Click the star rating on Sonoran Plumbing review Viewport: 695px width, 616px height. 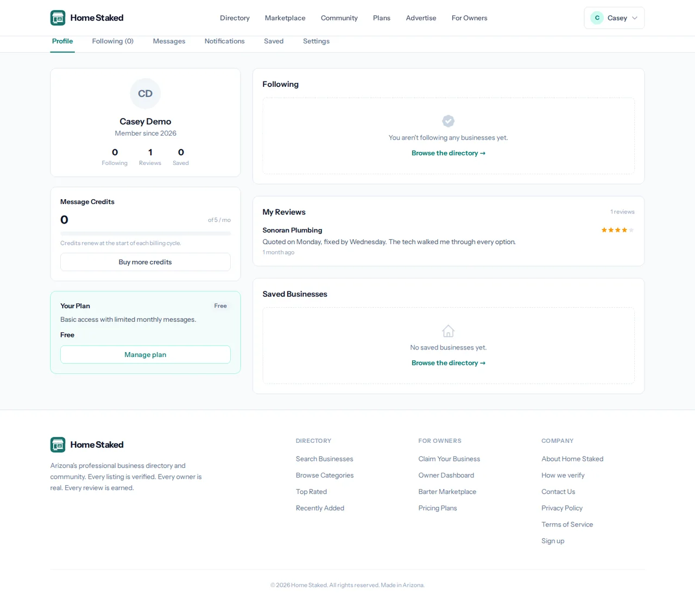(618, 230)
